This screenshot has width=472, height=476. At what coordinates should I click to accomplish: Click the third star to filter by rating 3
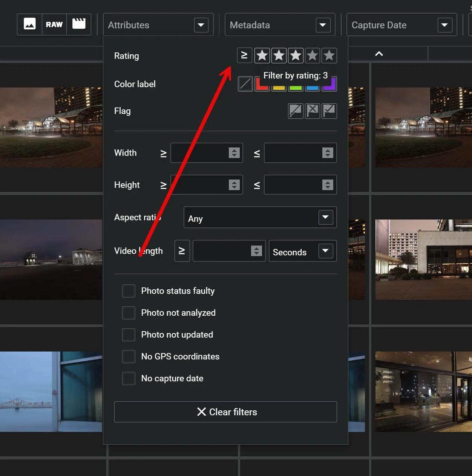click(x=296, y=55)
